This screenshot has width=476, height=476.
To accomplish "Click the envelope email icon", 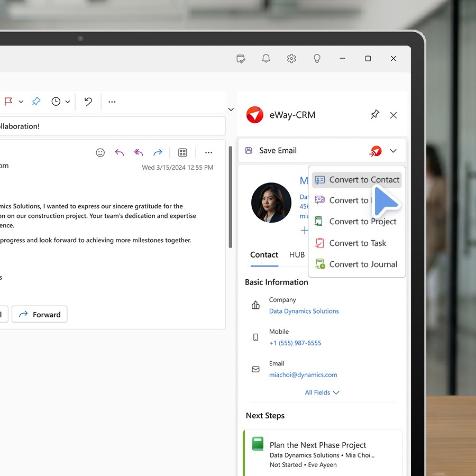I will tap(255, 369).
